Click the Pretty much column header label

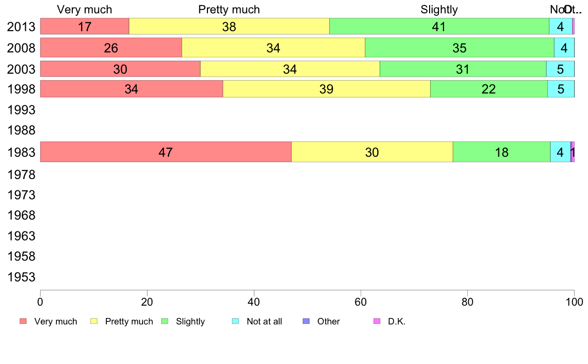click(229, 9)
